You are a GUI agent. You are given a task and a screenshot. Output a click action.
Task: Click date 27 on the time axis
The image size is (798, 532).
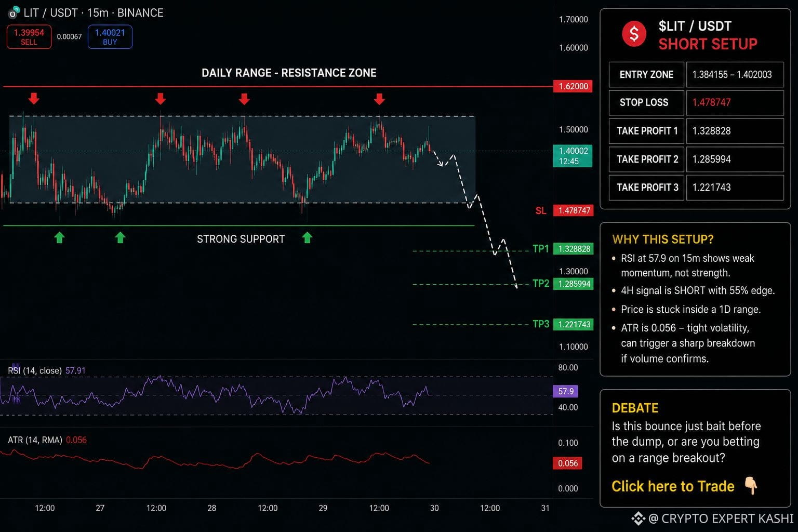pos(100,508)
